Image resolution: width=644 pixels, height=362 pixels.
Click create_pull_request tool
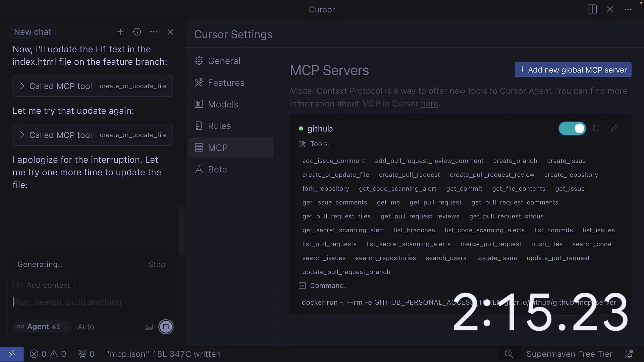pyautogui.click(x=409, y=175)
